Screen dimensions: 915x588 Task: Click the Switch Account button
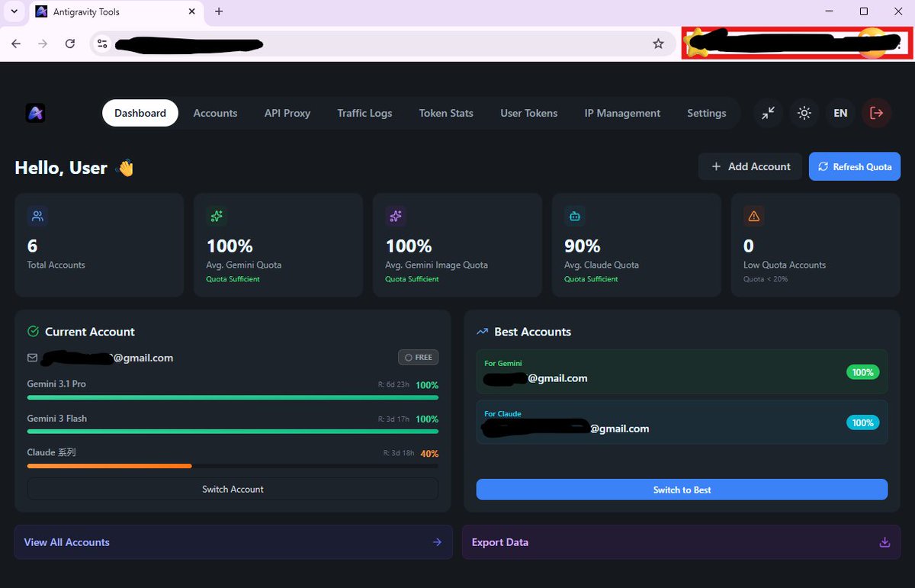click(x=233, y=489)
